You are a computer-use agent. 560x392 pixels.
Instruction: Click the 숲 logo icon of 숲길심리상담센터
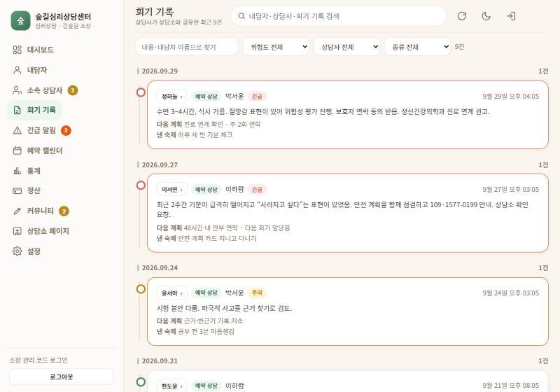point(20,21)
